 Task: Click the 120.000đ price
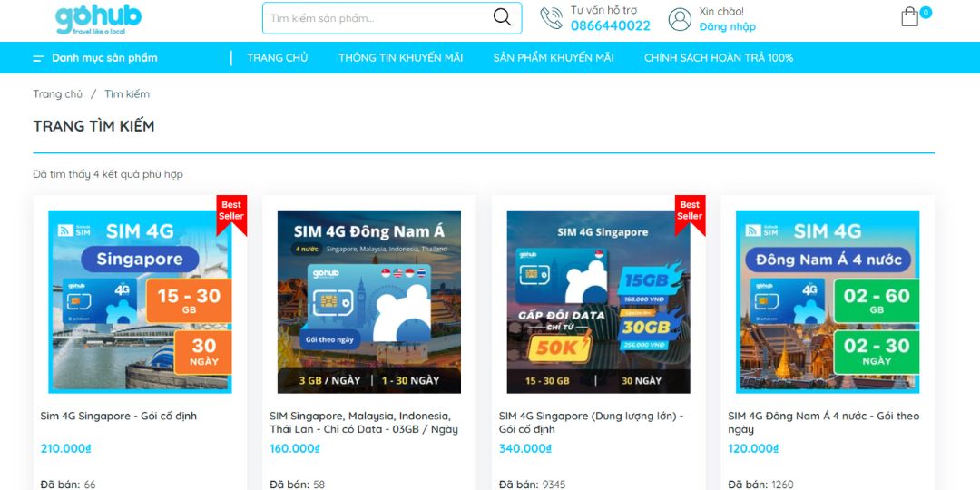[x=754, y=449]
